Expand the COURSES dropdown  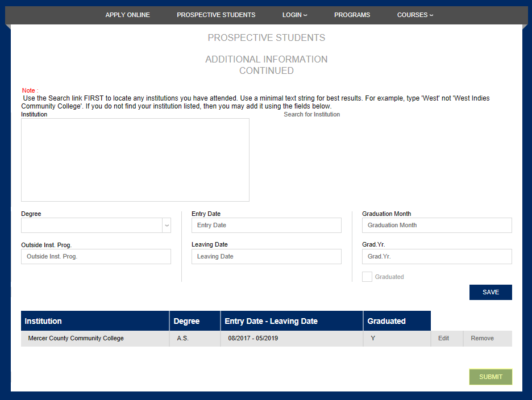tap(415, 15)
